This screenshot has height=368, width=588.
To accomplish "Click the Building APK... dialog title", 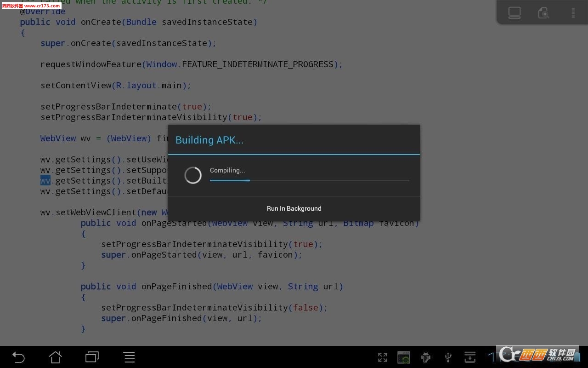I will pyautogui.click(x=209, y=140).
